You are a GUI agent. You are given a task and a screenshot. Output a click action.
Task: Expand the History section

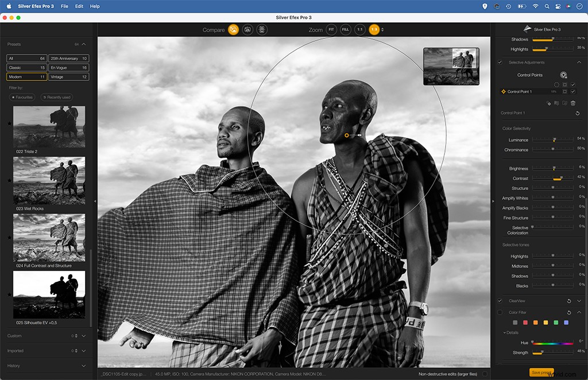point(83,366)
